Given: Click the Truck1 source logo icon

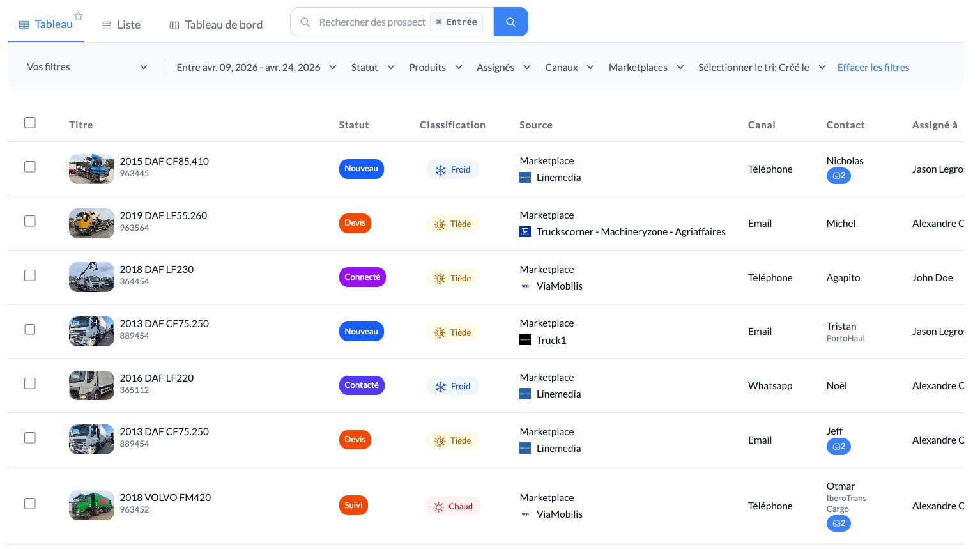Looking at the screenshot, I should (525, 341).
